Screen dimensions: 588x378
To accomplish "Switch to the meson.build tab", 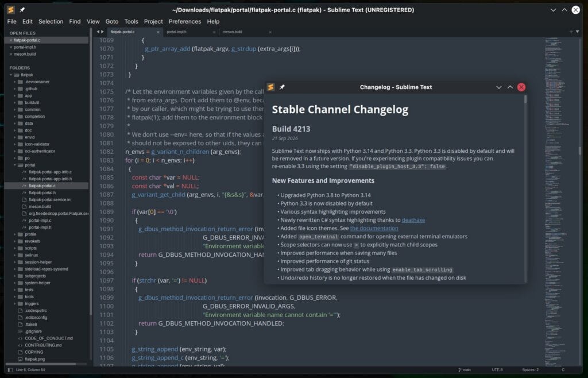I will tap(247, 32).
